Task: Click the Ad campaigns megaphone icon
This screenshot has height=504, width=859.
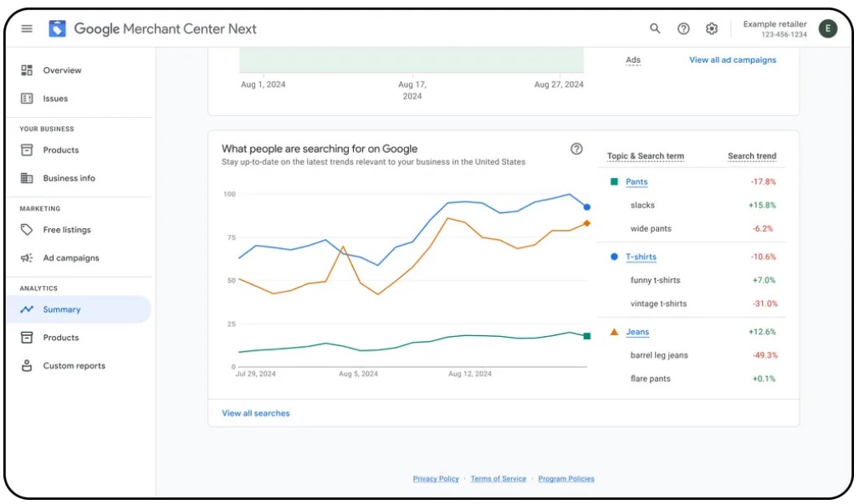Action: pyautogui.click(x=27, y=258)
